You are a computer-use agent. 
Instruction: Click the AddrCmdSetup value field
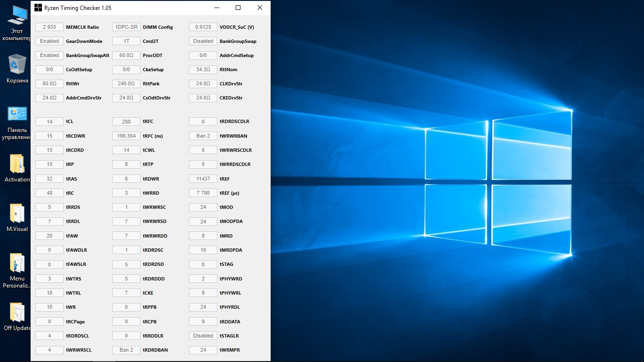(203, 56)
